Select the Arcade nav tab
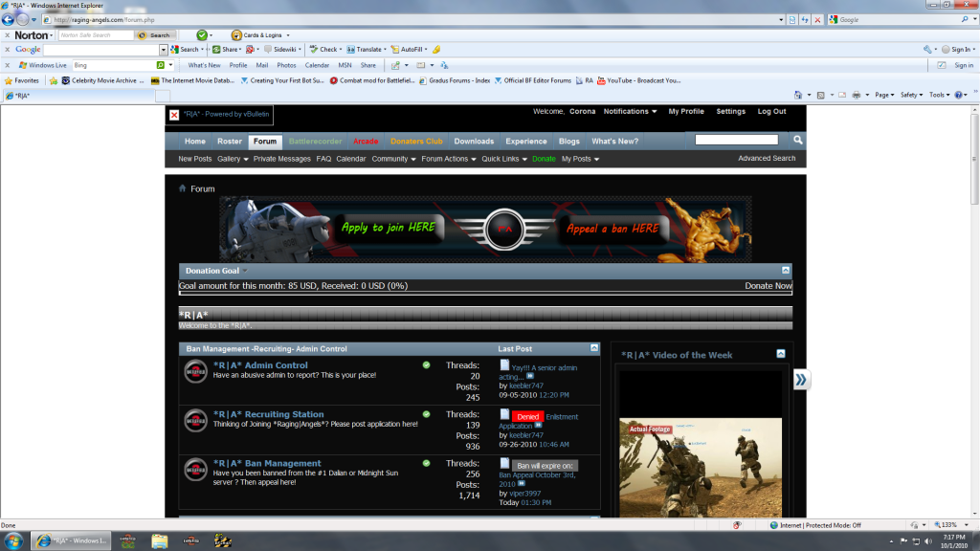Viewport: 980px width, 551px height. [366, 142]
